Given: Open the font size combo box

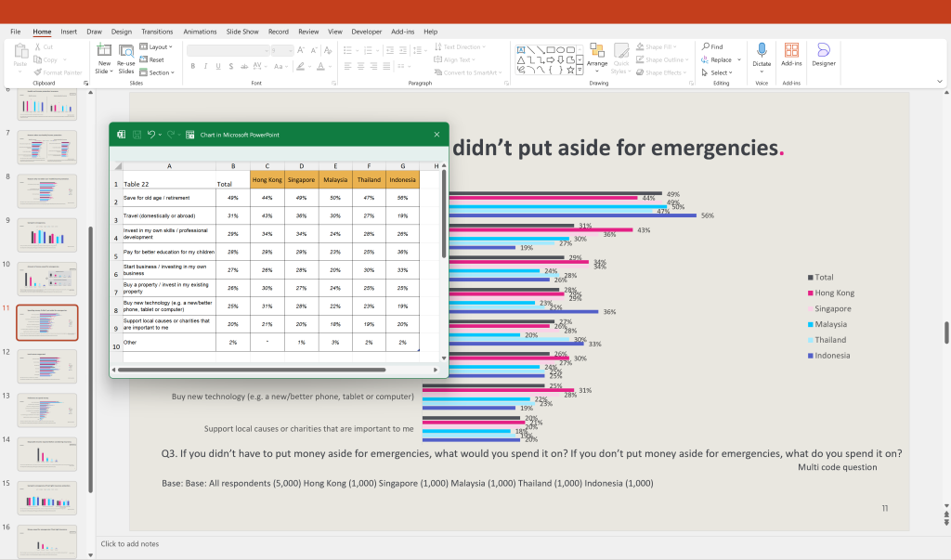Looking at the screenshot, I should click(x=282, y=50).
